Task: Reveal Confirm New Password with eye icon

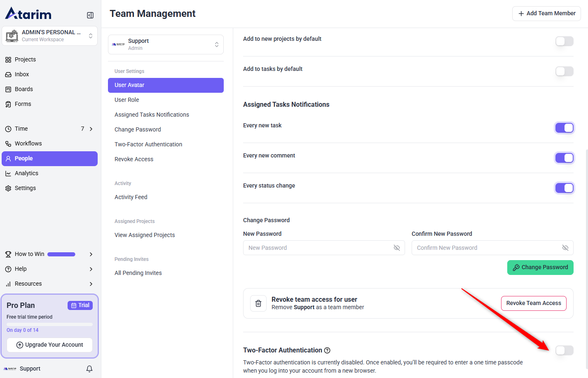Action: (x=565, y=248)
